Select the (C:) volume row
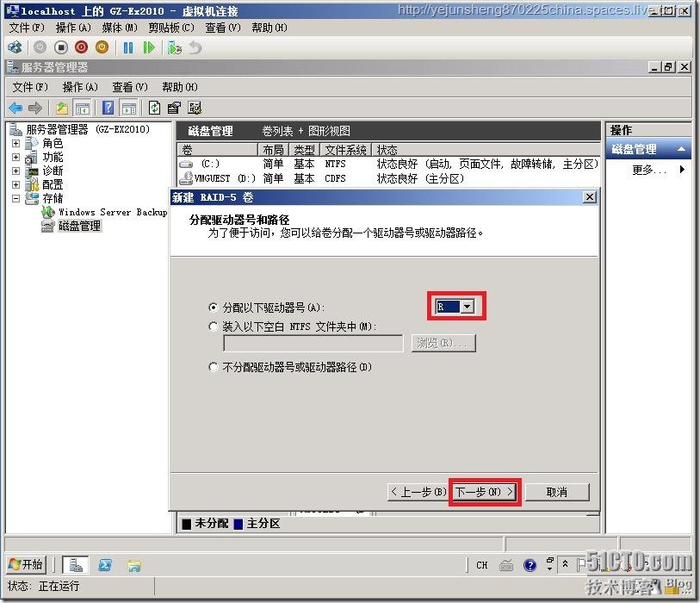The image size is (700, 603). (x=388, y=164)
